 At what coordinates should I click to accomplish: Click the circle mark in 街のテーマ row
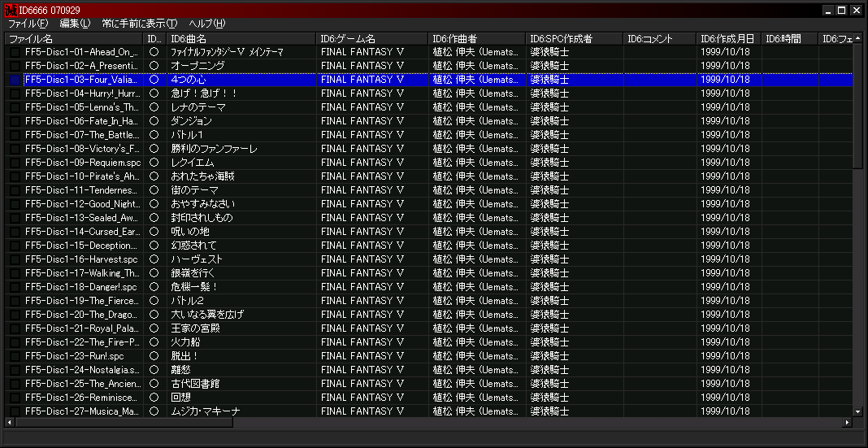pos(154,190)
